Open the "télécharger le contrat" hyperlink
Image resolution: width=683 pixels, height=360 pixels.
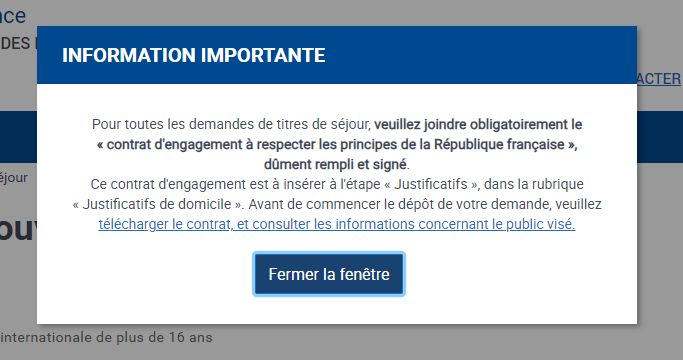point(337,224)
